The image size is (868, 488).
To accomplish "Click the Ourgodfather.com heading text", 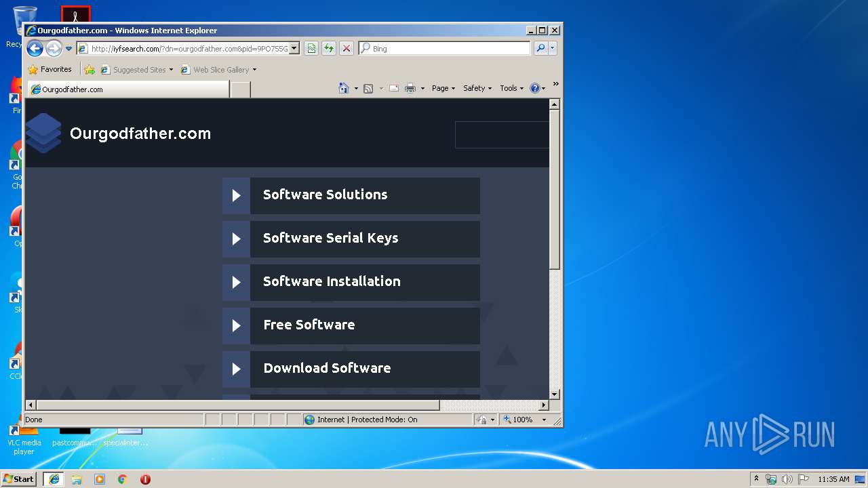I will [140, 134].
